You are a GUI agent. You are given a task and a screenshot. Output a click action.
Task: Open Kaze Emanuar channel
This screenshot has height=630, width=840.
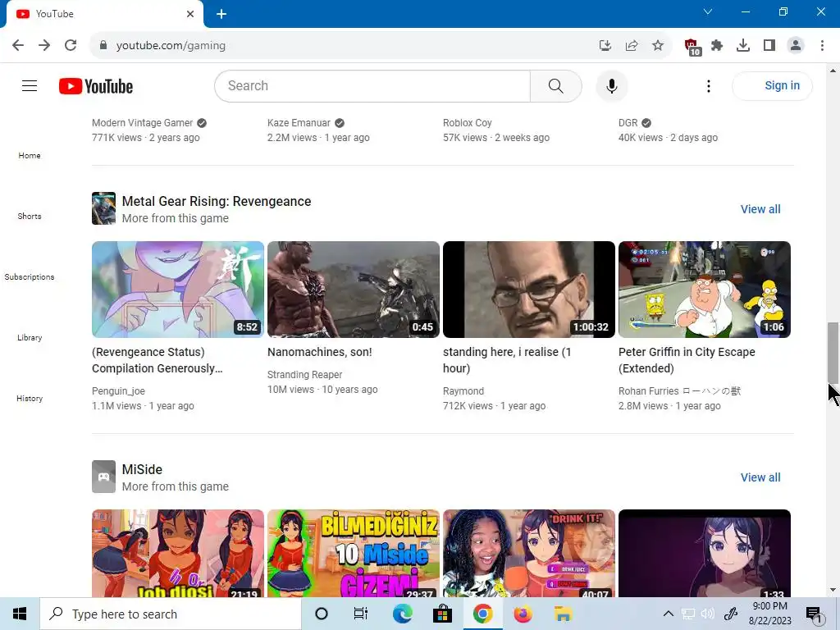(299, 123)
